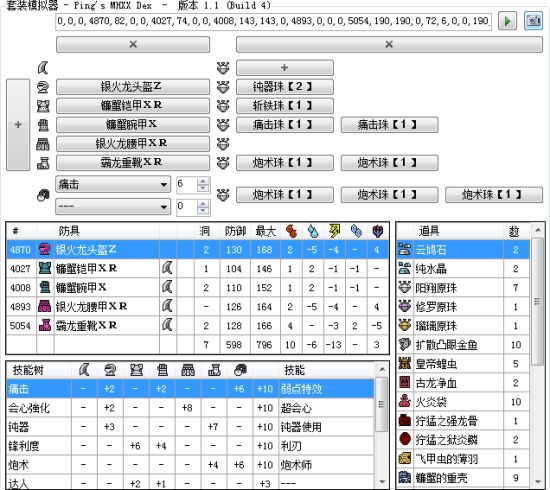Image resolution: width=550 pixels, height=490 pixels.
Task: Click the 防御 column header
Action: [235, 231]
